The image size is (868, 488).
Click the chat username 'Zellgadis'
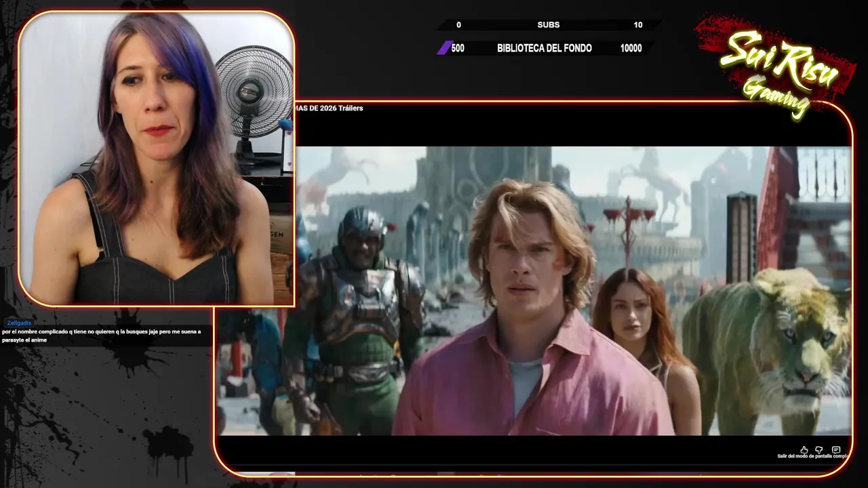19,323
